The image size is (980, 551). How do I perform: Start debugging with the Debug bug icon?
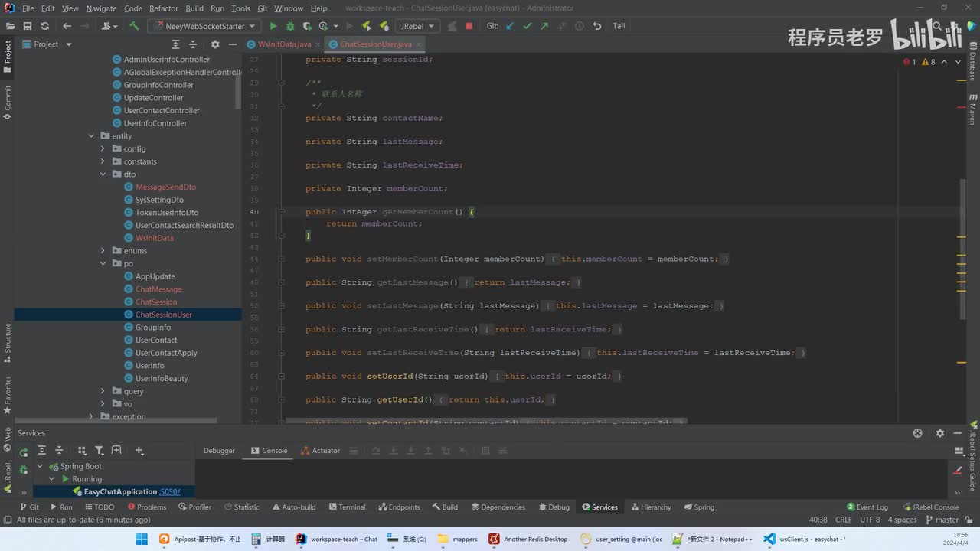pyautogui.click(x=290, y=26)
